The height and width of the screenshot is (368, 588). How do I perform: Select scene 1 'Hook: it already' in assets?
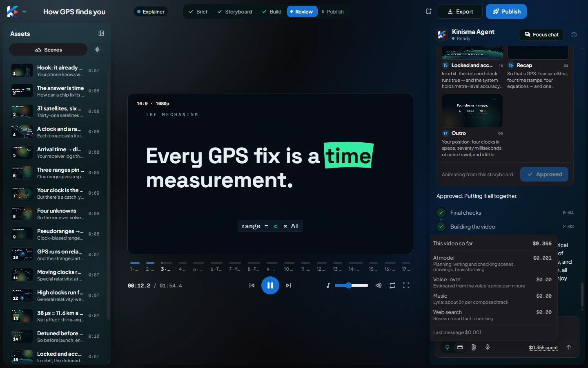coord(56,70)
